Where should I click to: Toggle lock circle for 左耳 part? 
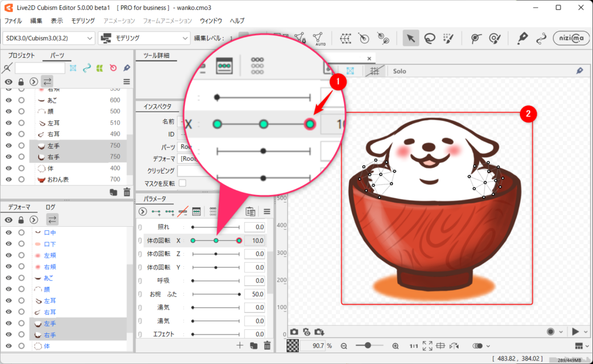point(21,123)
